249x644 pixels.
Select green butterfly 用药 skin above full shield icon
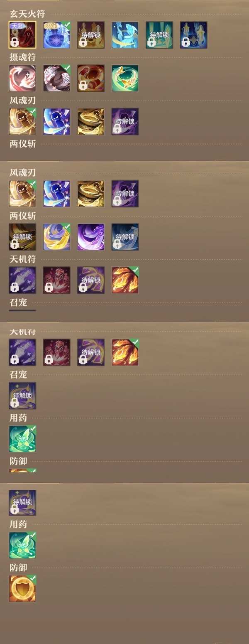22,545
